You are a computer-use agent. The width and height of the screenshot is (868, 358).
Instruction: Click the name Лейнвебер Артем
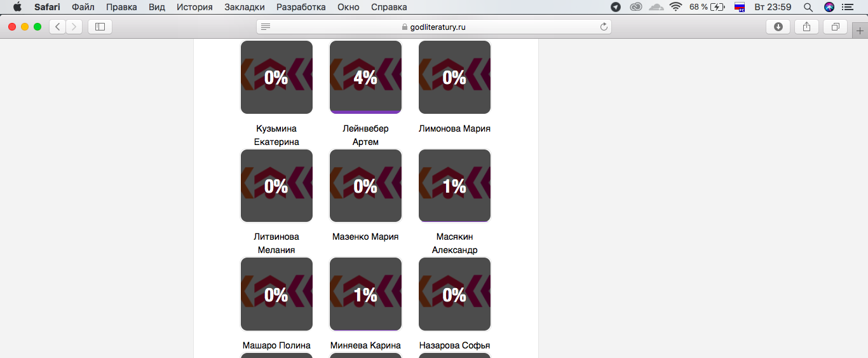tap(365, 135)
